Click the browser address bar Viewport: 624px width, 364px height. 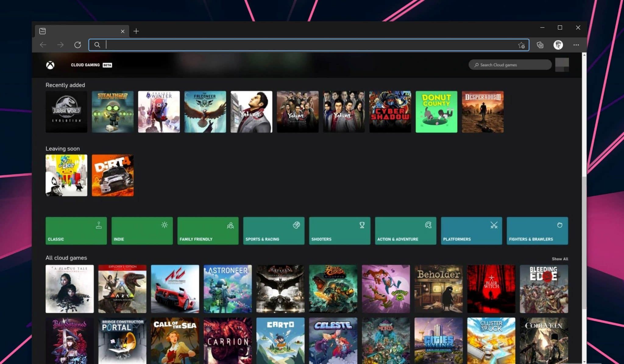(x=305, y=45)
